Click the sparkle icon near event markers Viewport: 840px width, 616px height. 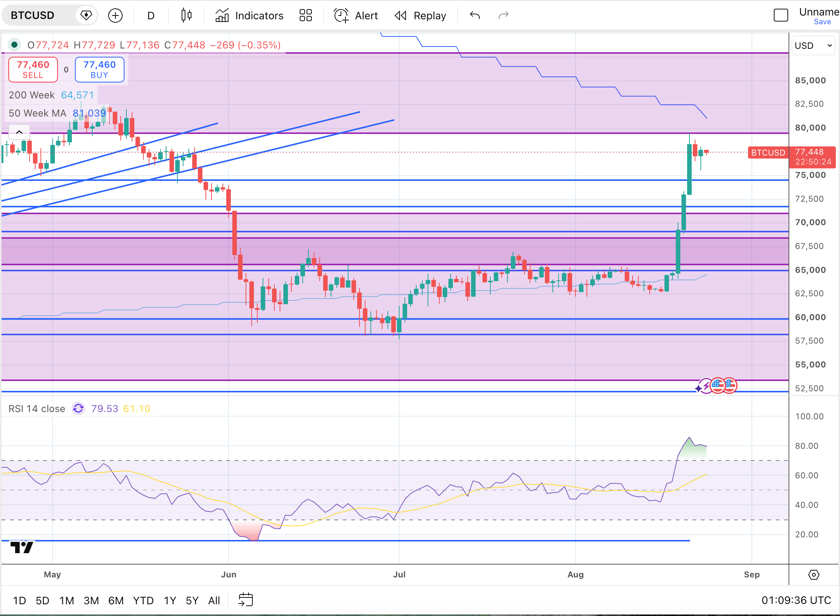[x=698, y=389]
